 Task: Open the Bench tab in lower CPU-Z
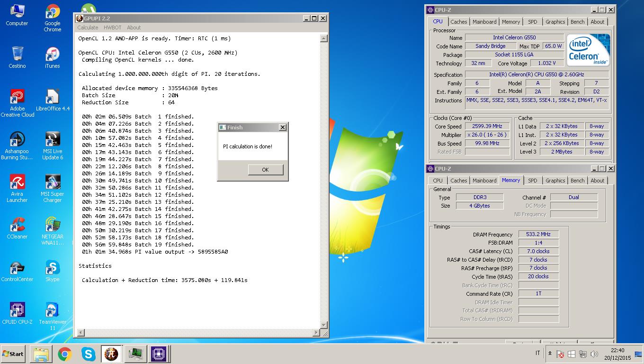577,181
